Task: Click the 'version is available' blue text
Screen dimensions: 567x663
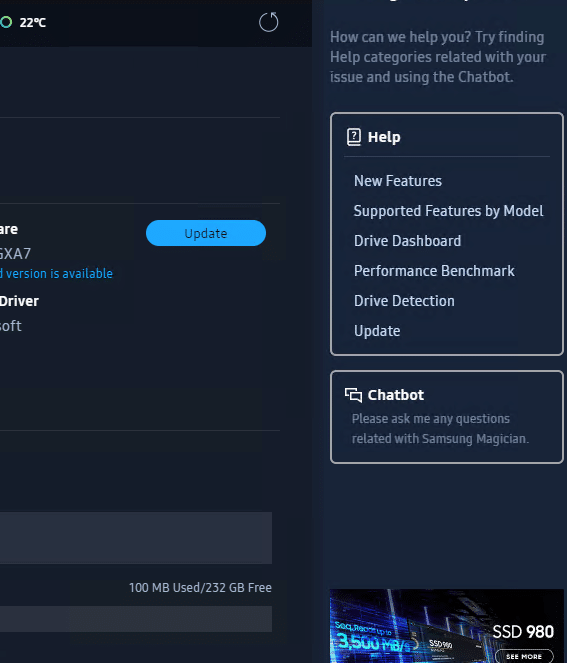Action: point(59,274)
